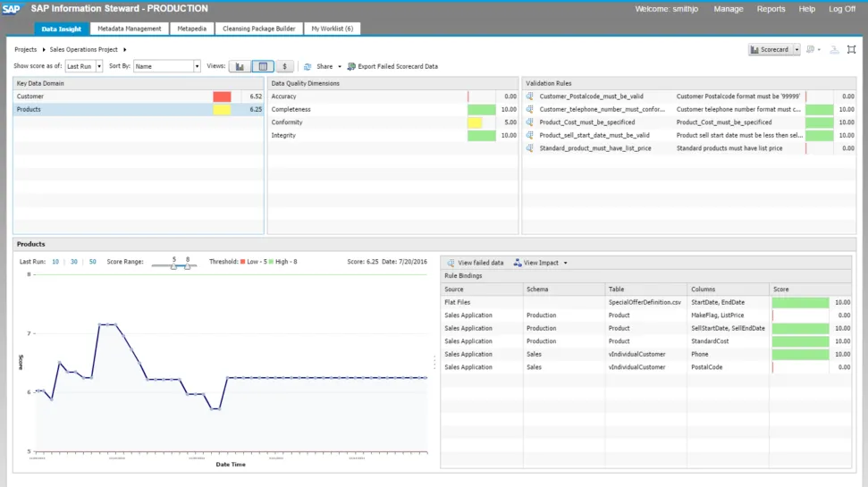Click the Customer_Postalcode_must_be_valid rule icon

coord(530,96)
